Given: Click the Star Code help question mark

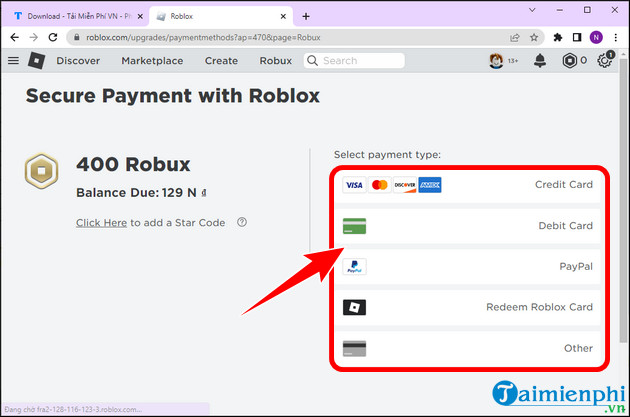Looking at the screenshot, I should (242, 222).
